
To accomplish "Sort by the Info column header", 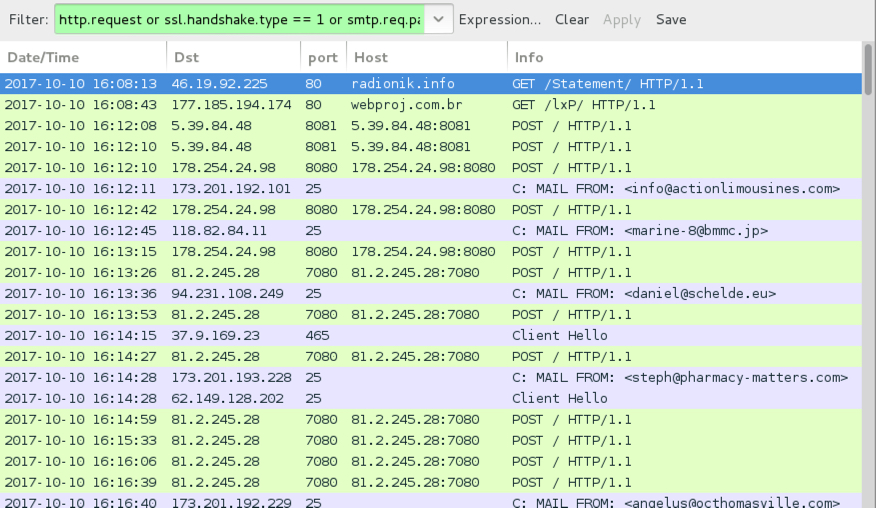I will tap(684, 58).
